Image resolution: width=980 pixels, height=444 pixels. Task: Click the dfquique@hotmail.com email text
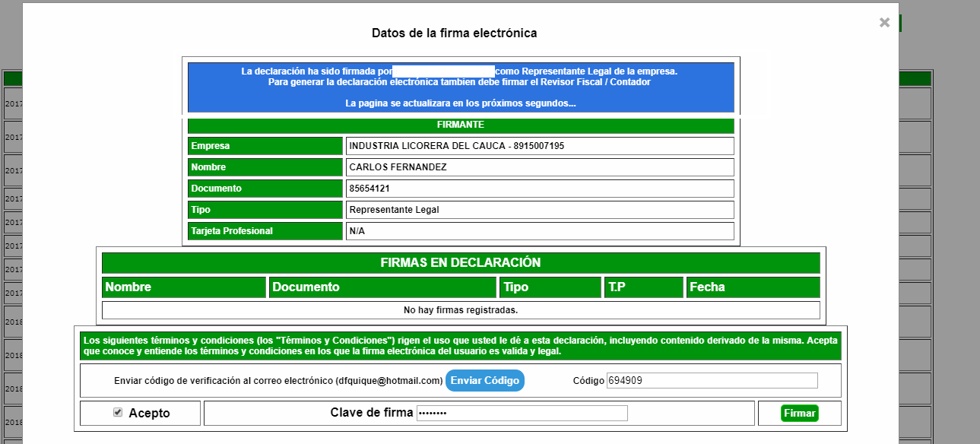coord(389,380)
